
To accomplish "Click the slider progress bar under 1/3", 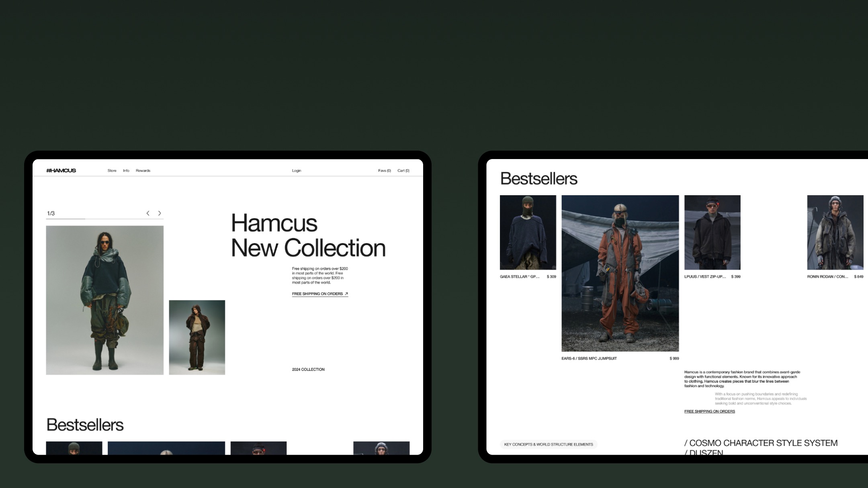I will tap(104, 219).
